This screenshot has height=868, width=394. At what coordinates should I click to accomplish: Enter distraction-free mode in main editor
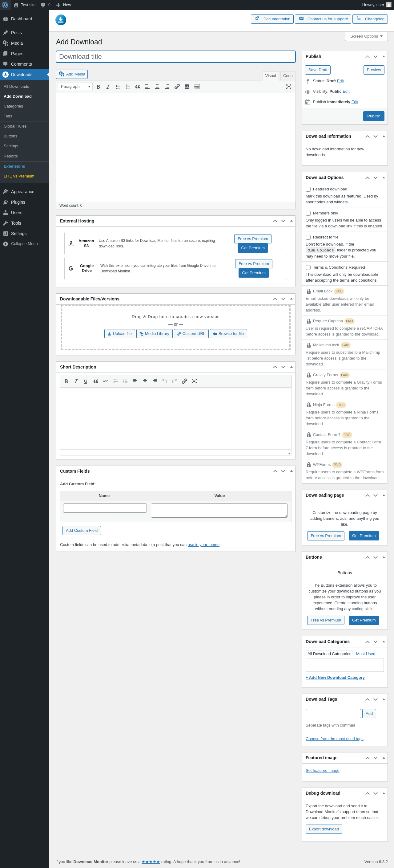click(289, 87)
